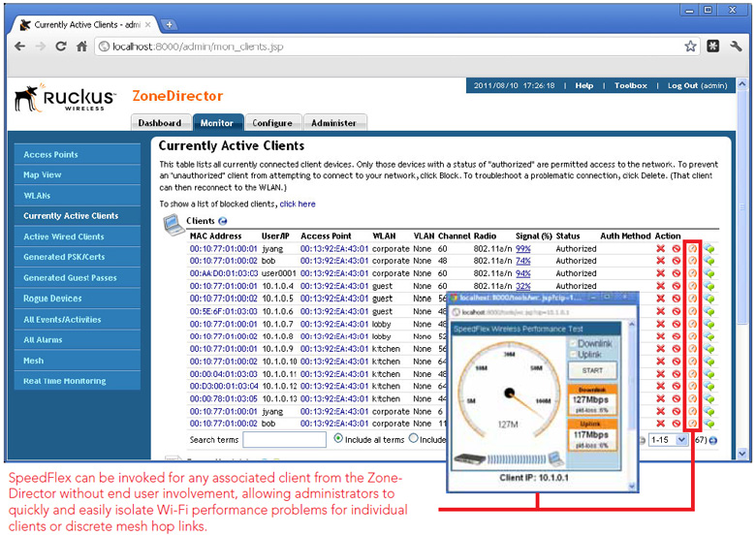The image size is (756, 536).
Task: Click the Ruckus Wireless logo
Action: tap(66, 98)
